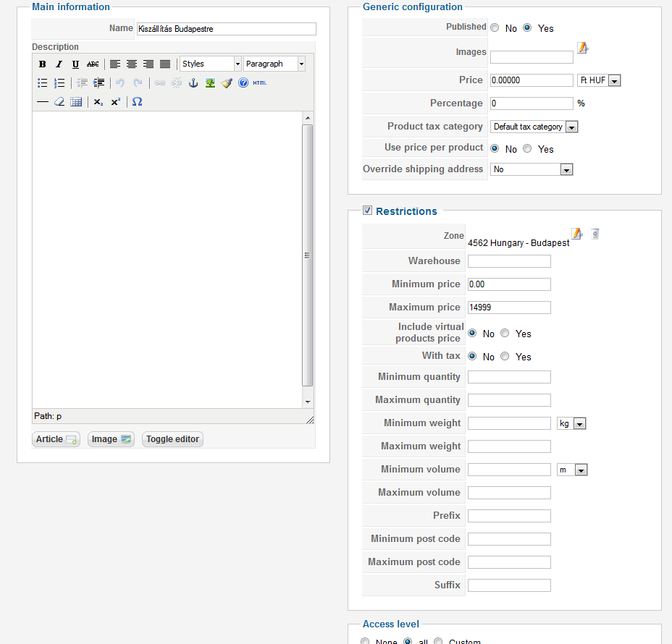Screen dimensions: 672x644
Task: Insert a horizontal rule line
Action: click(43, 102)
